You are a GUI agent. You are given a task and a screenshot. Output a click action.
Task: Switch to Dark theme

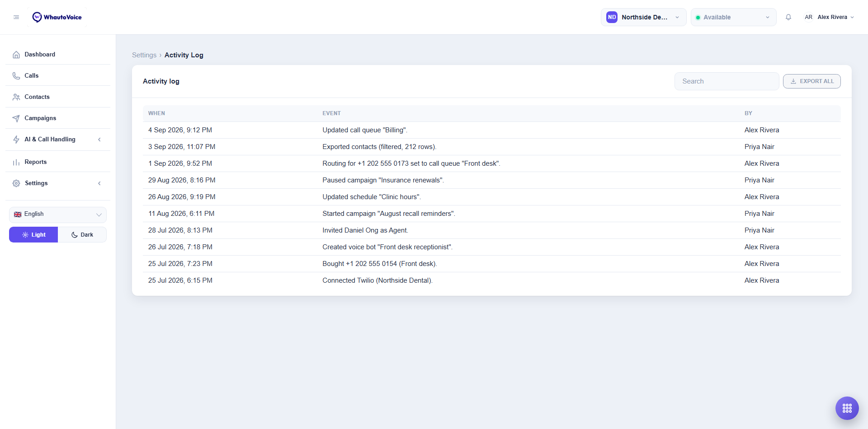point(82,235)
